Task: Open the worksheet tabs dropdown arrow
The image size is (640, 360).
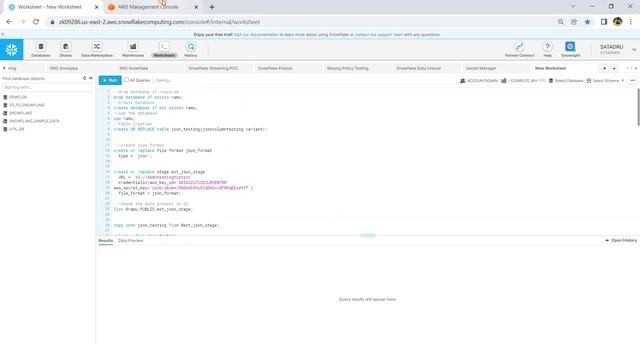Action: pos(614,69)
